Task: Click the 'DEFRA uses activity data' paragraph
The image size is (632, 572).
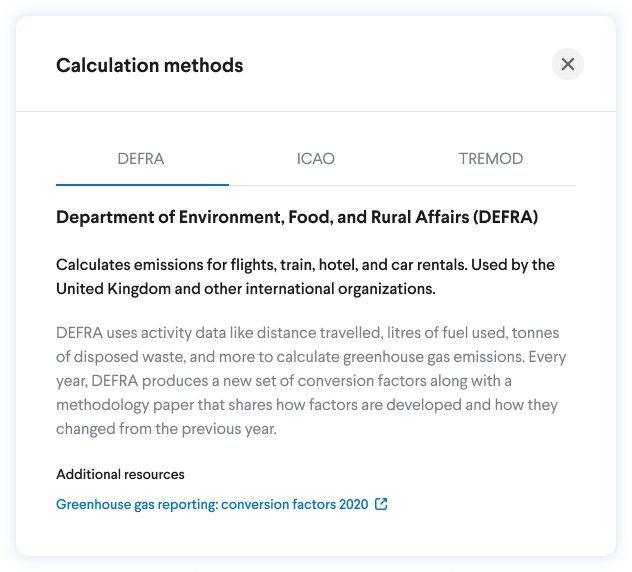Action: [x=311, y=381]
